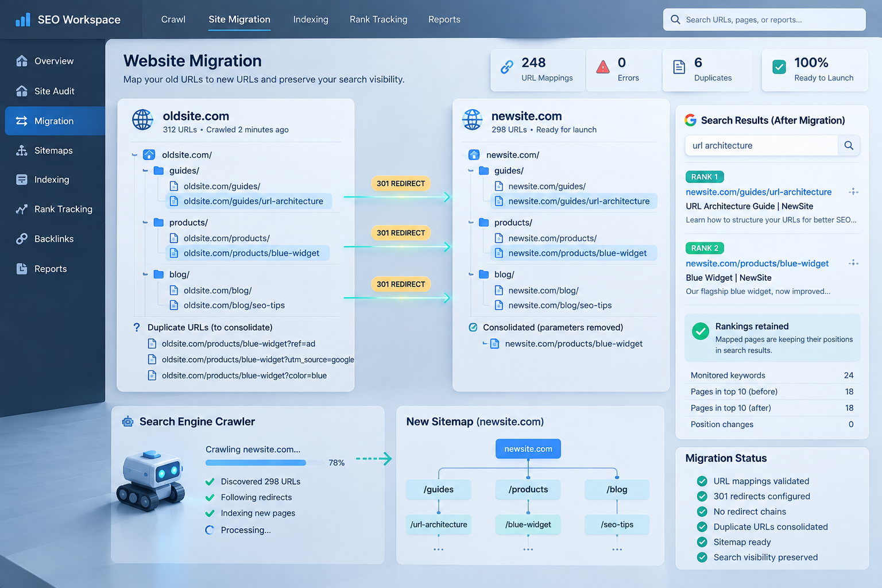The image size is (882, 588).
Task: Collapse the oldsite.com/ root tree node
Action: tap(134, 155)
